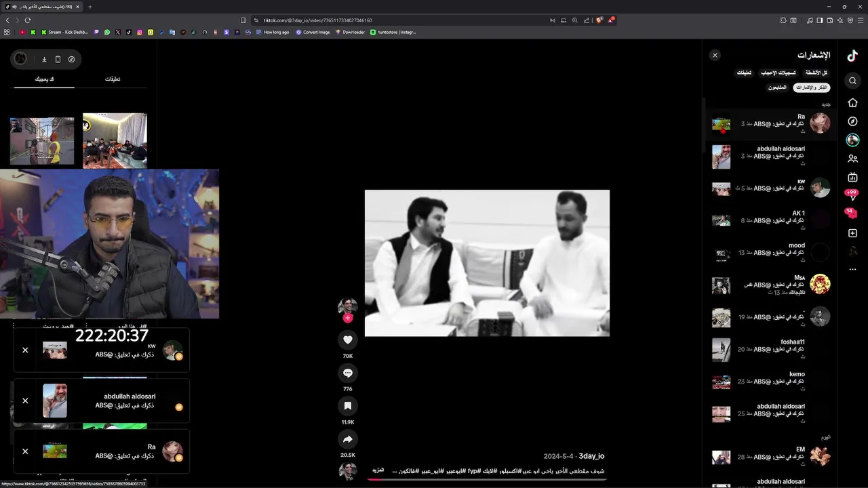Open EM mention notification

[x=771, y=456]
